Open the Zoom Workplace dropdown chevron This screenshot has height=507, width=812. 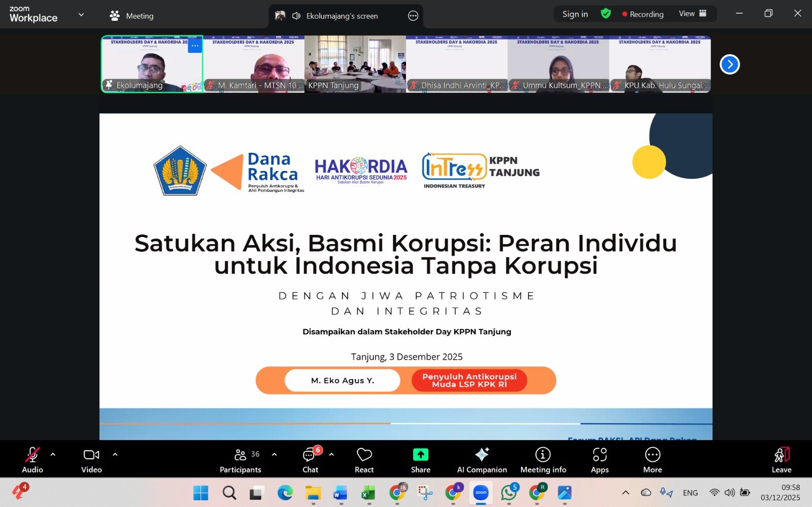click(81, 15)
